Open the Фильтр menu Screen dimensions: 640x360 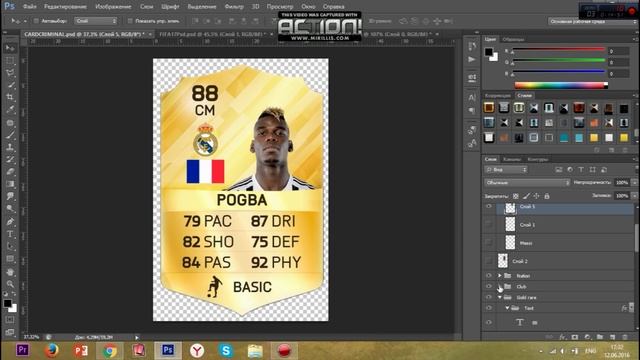[x=234, y=7]
